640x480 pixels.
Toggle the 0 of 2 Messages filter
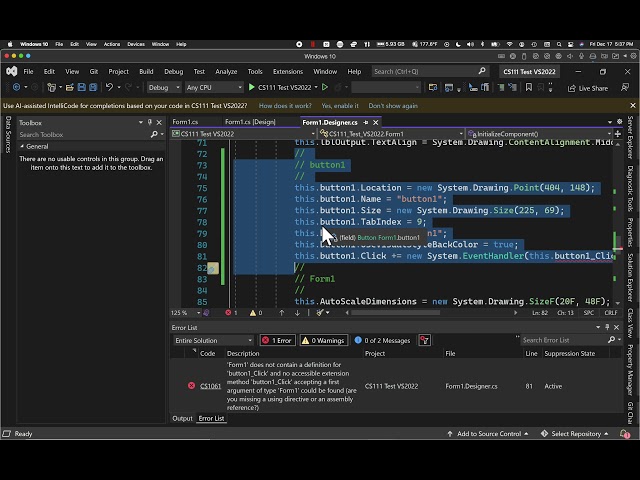pyautogui.click(x=382, y=340)
